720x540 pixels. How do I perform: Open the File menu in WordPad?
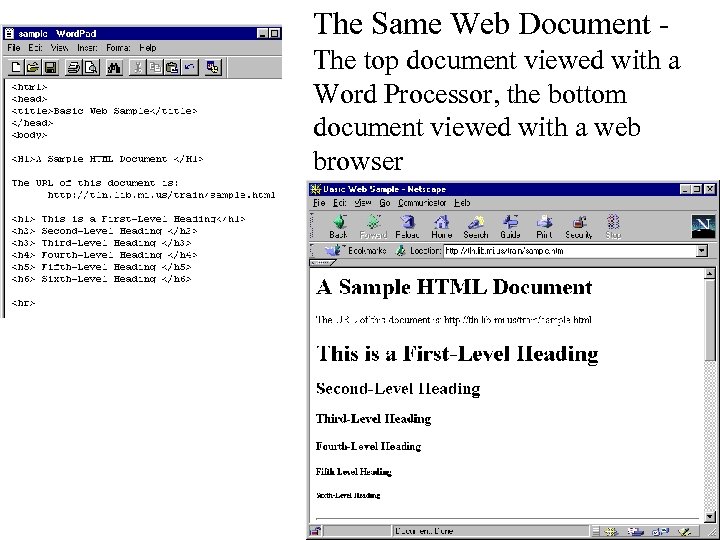[14, 48]
